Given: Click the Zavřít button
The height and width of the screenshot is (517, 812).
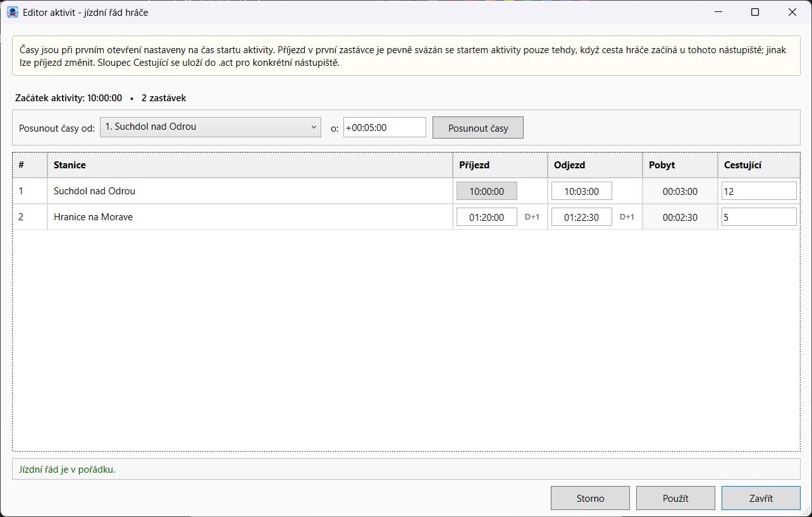Looking at the screenshot, I should (761, 498).
